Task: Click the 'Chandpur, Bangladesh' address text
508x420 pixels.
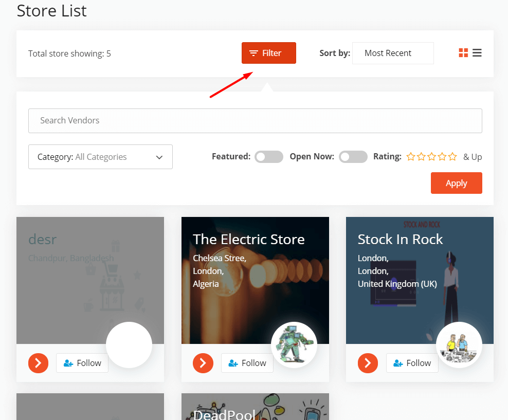Action: pyautogui.click(x=71, y=258)
